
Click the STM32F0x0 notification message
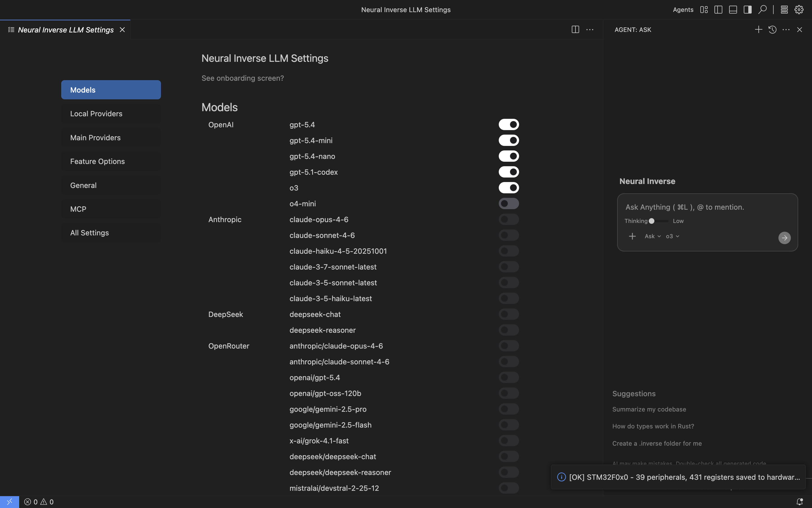[x=685, y=477]
